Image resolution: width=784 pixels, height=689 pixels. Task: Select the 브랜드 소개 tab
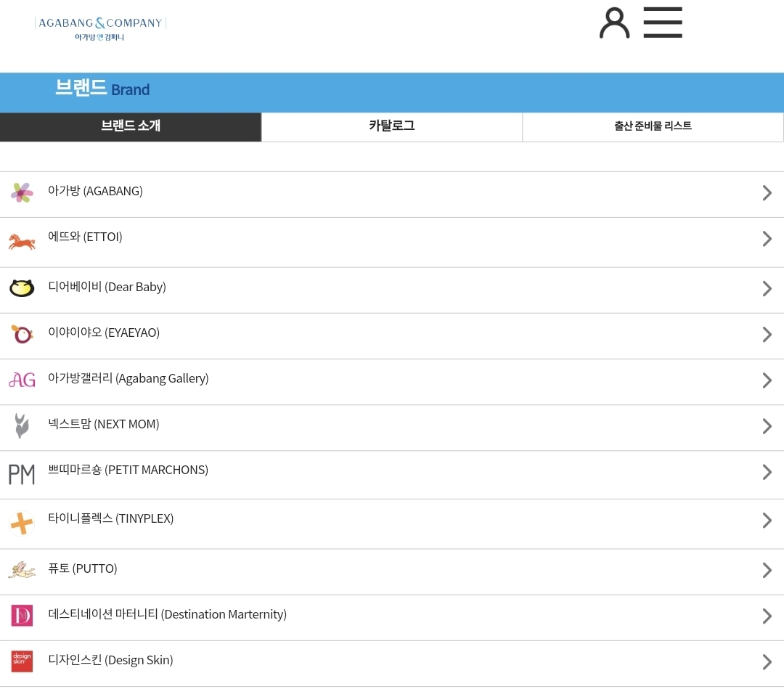(x=131, y=127)
